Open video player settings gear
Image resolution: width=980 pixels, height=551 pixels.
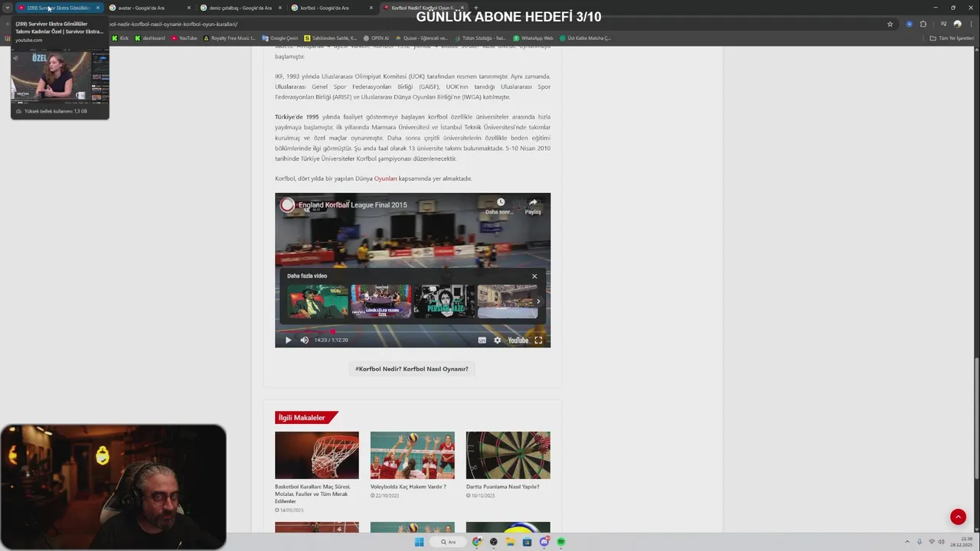pyautogui.click(x=498, y=341)
